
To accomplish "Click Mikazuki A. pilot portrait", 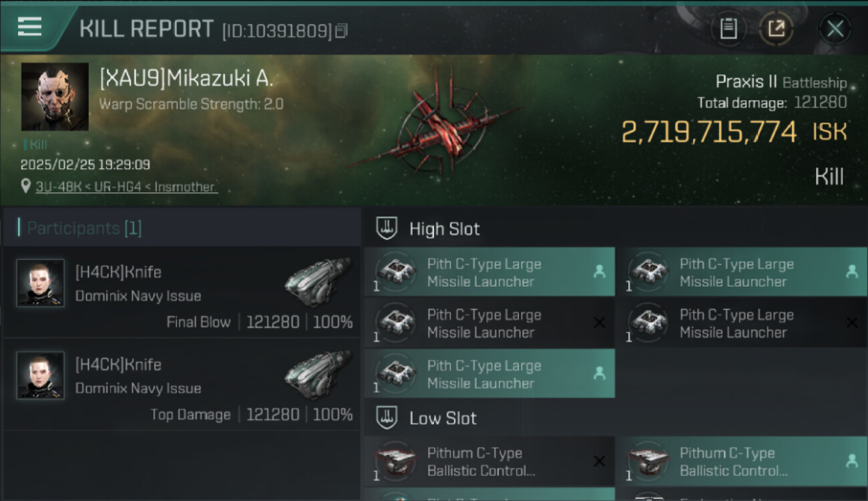I will (55, 97).
